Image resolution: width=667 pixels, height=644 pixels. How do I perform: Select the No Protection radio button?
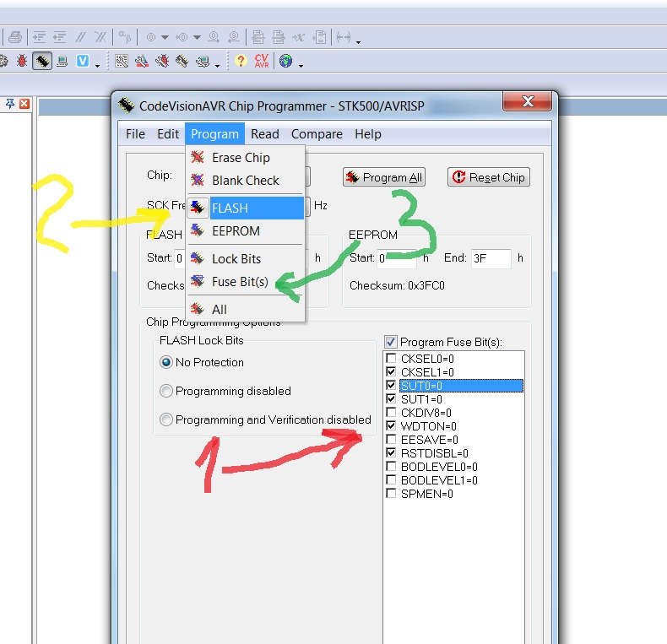coord(165,362)
